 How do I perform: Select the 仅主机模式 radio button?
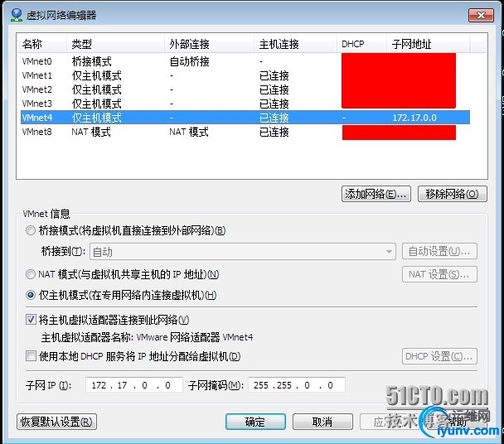31,295
